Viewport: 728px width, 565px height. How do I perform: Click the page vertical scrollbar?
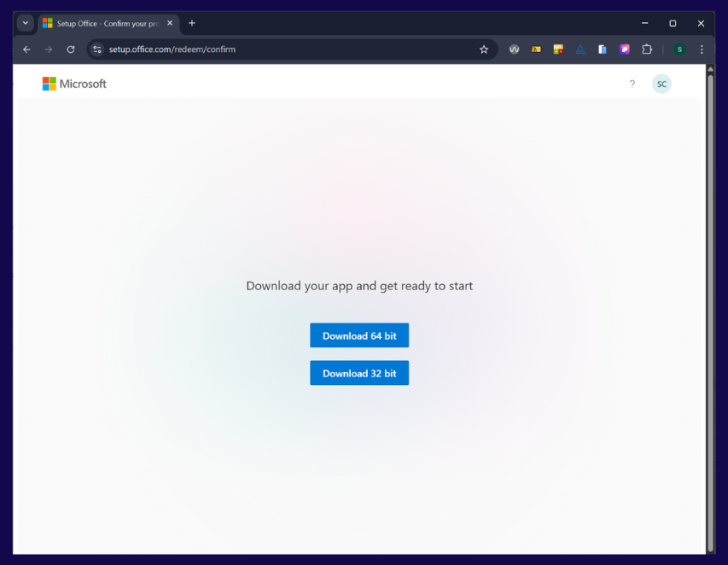[x=710, y=312]
